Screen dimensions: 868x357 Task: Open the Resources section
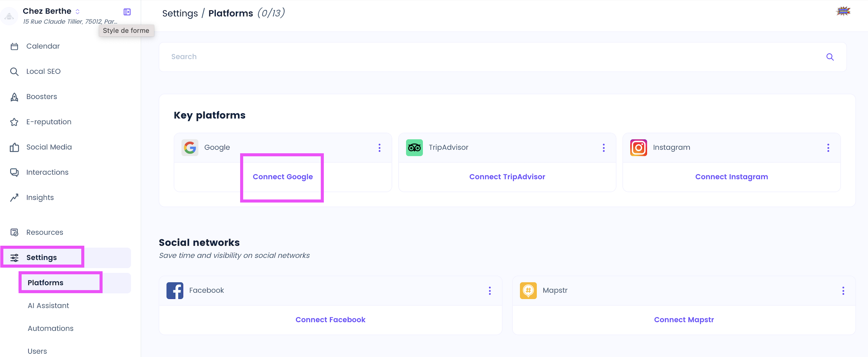pyautogui.click(x=44, y=232)
